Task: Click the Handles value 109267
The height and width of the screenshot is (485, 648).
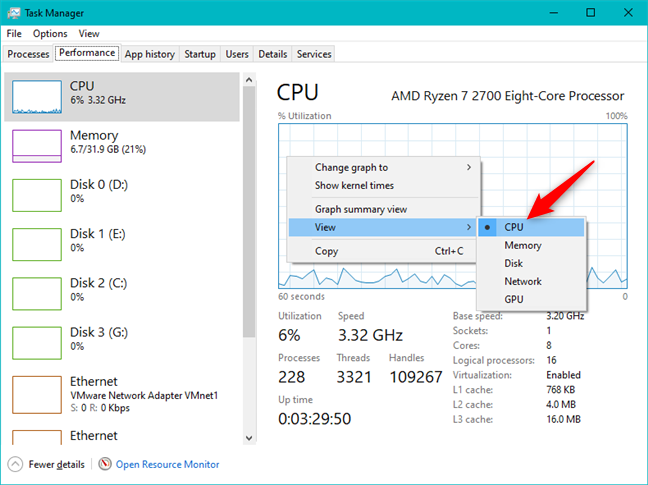Action: pos(416,377)
